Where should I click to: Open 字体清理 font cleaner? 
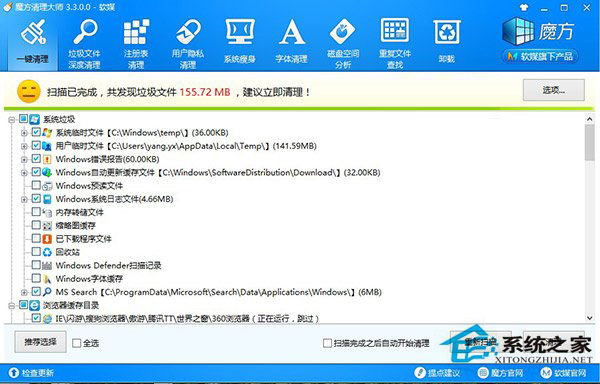click(x=291, y=42)
